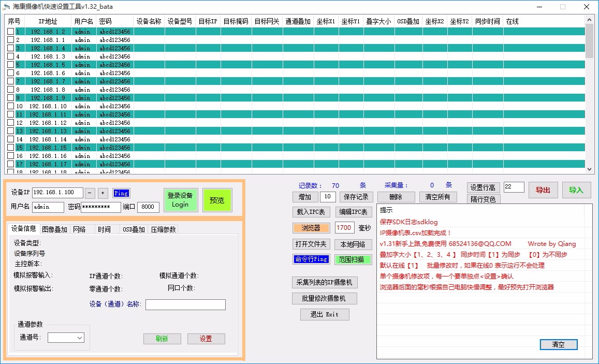The image size is (599, 364).
Task: Focus the 端口 field showing 8000
Action: coord(148,207)
